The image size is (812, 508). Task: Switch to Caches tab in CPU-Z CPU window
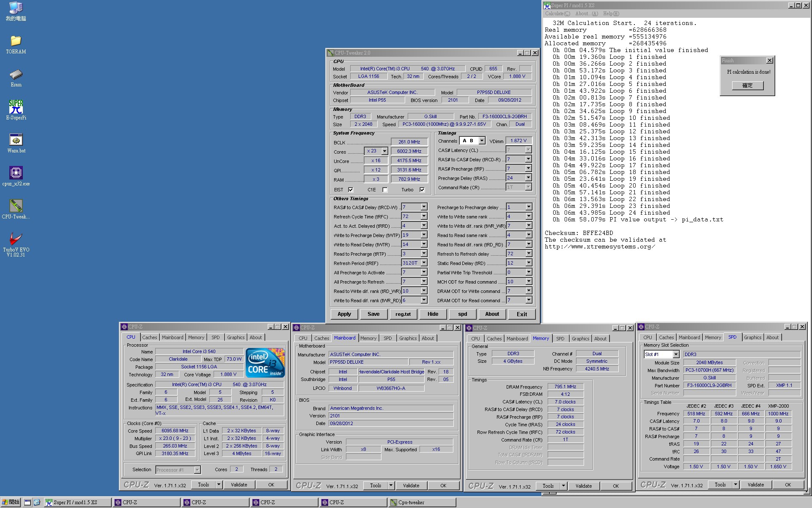(x=150, y=337)
